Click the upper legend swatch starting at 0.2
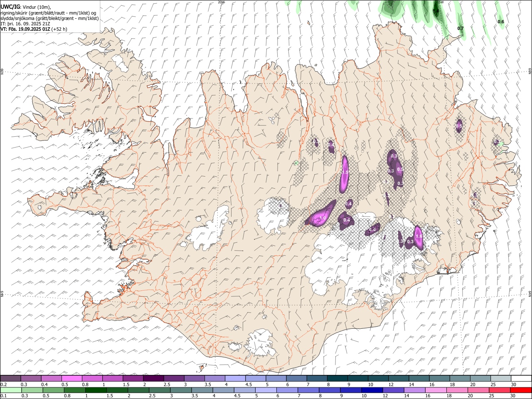This screenshot has width=532, height=399. [11, 379]
